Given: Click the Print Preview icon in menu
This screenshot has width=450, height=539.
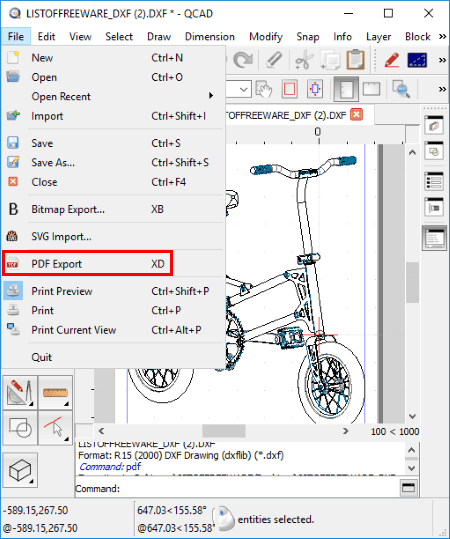Looking at the screenshot, I should tap(13, 291).
